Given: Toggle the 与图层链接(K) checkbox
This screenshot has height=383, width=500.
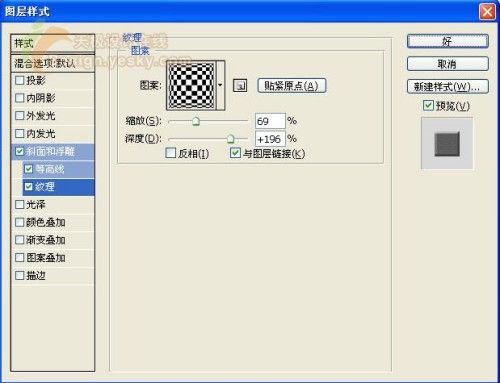Looking at the screenshot, I should point(235,153).
